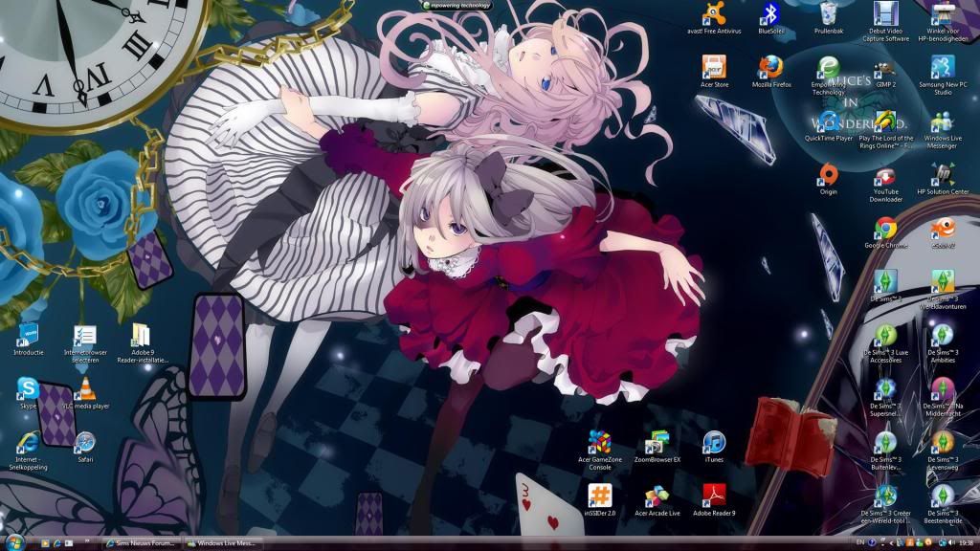Open Samsung New PC Studio
980x551 pixels.
(943, 76)
